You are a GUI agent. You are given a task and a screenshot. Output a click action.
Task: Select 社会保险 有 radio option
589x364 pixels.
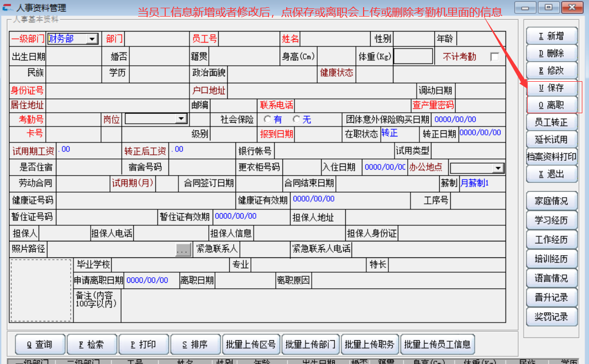click(267, 119)
